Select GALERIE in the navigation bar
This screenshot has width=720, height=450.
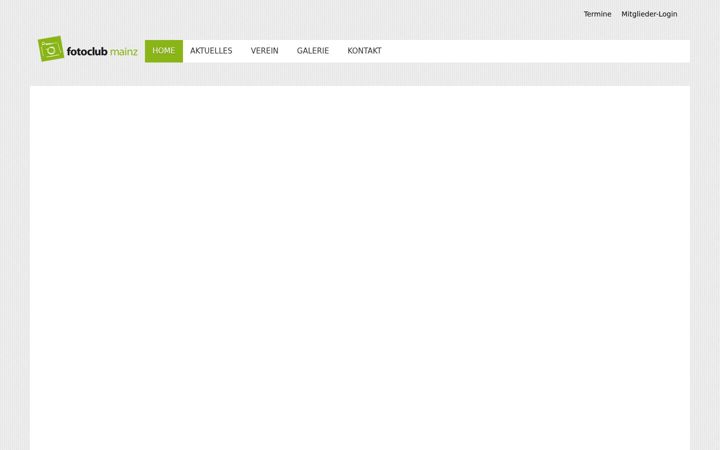click(313, 51)
